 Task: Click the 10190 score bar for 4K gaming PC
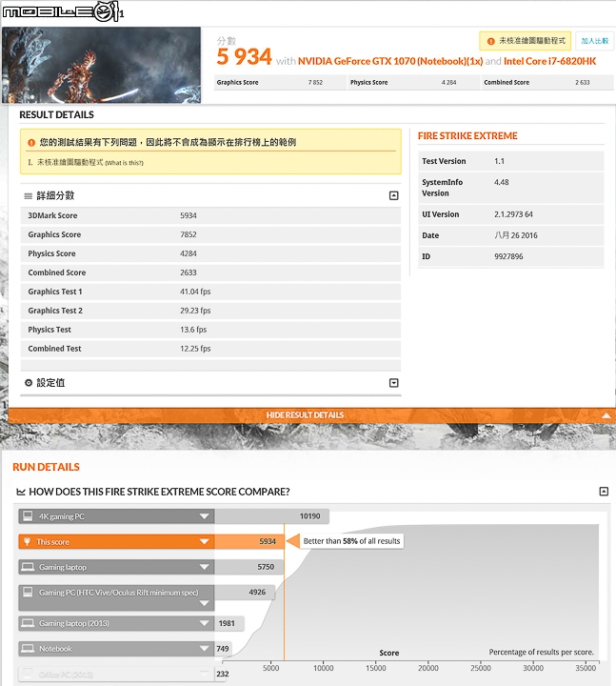(x=271, y=516)
